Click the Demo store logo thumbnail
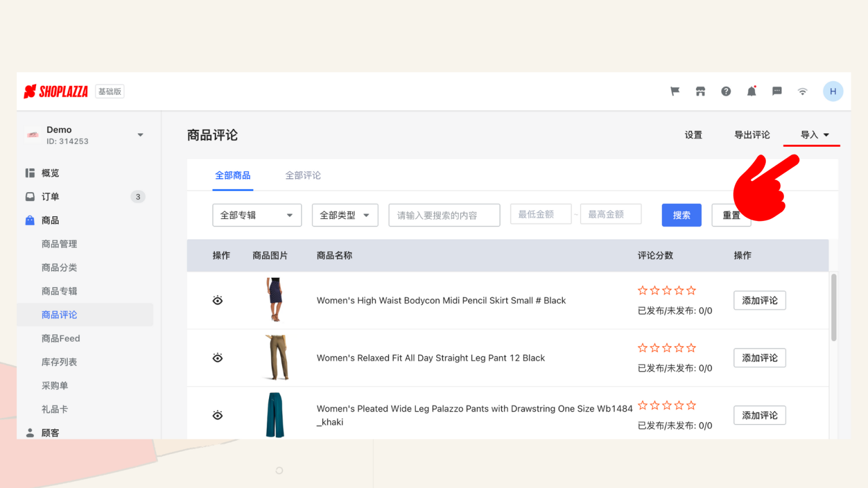The height and width of the screenshot is (488, 868). pos(33,135)
